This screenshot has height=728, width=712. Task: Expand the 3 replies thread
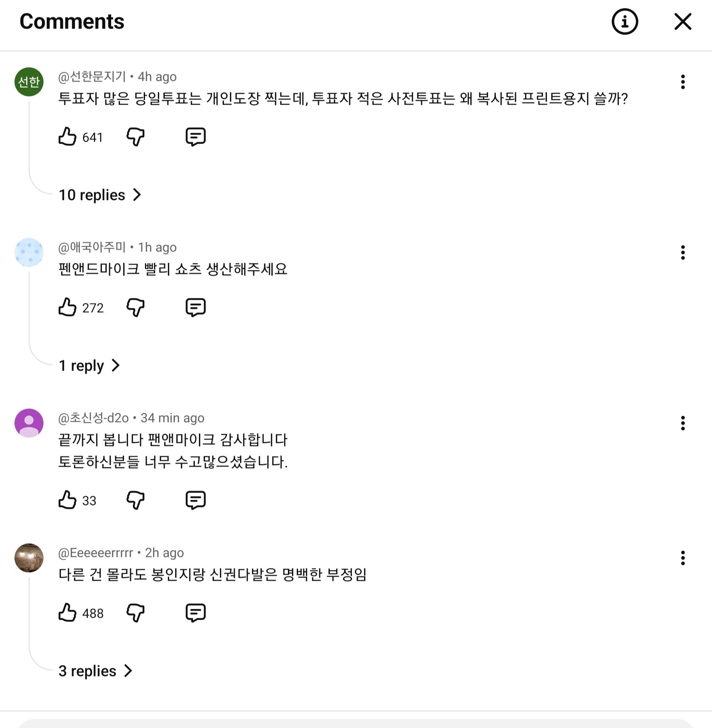point(95,671)
